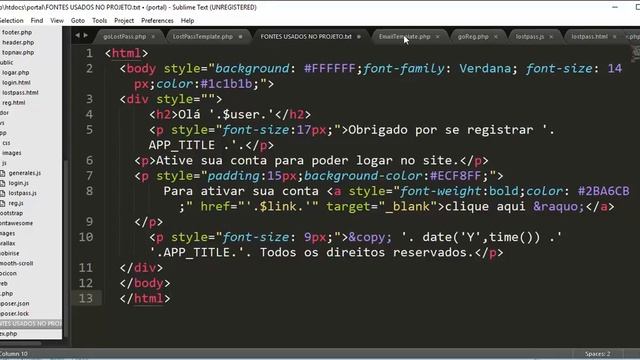Open login.js in the sidebar
The image size is (640, 360).
[x=18, y=183]
